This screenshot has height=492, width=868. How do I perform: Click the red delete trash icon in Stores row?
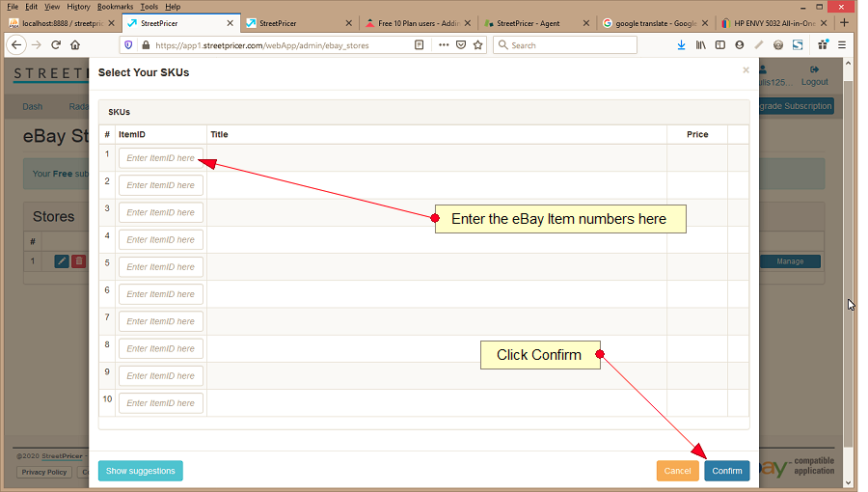79,261
